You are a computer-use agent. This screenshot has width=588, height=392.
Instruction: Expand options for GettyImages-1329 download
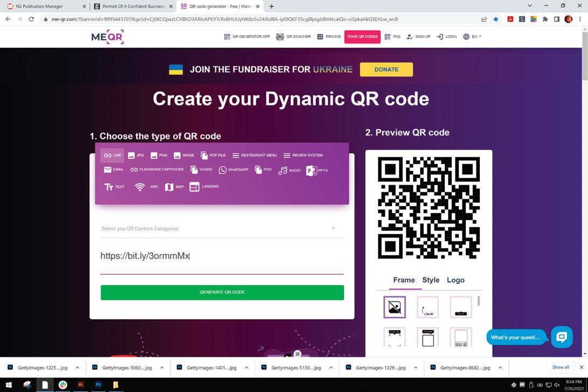[x=416, y=368]
